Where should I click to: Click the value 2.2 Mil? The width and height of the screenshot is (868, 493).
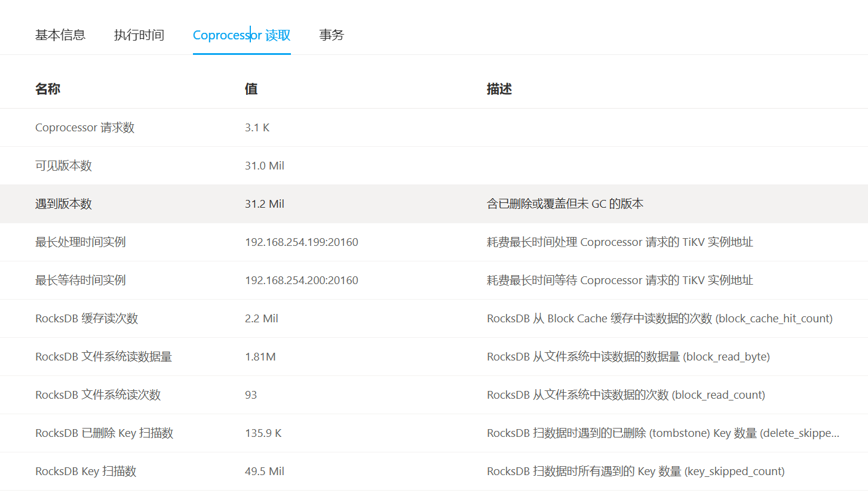click(262, 319)
